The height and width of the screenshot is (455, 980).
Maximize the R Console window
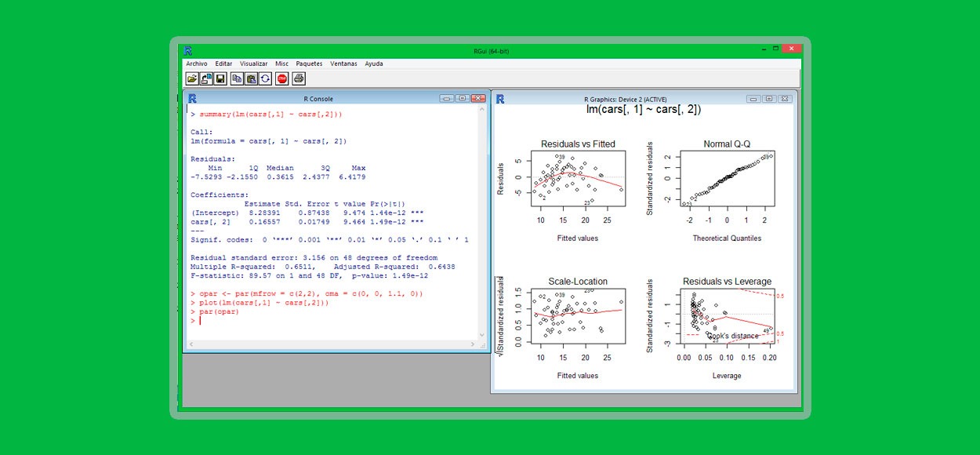(x=462, y=99)
